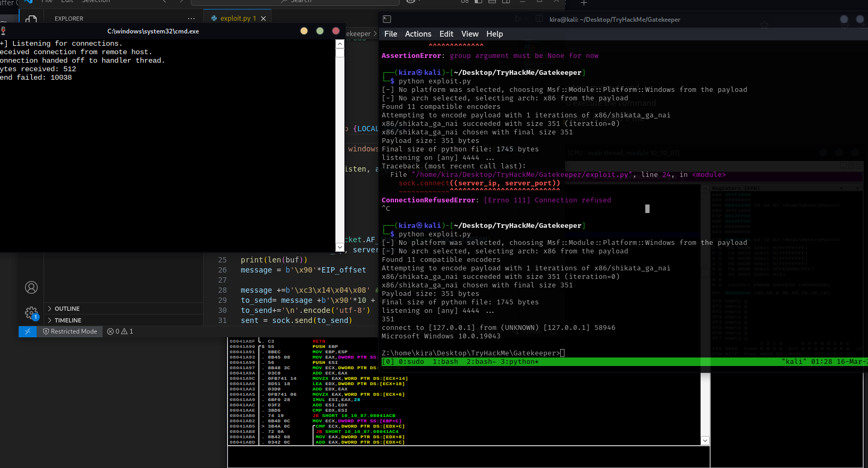
Task: Close the exploit.py editor tab
Action: click(x=263, y=19)
